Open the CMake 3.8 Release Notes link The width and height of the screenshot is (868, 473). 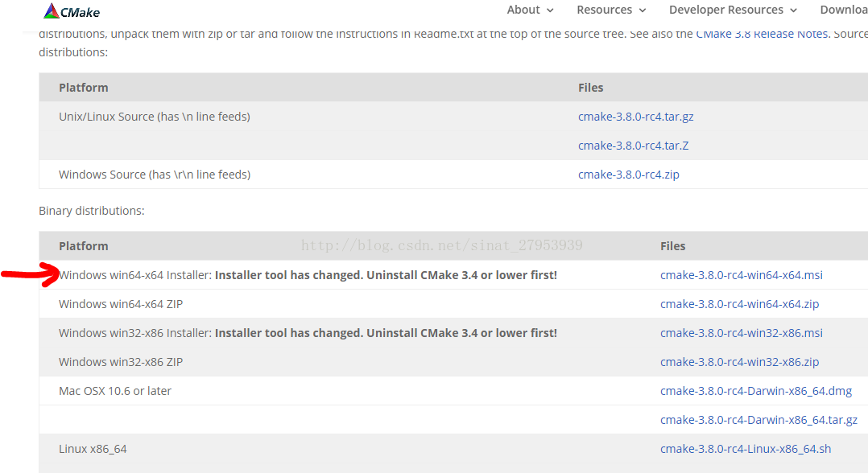tap(762, 34)
